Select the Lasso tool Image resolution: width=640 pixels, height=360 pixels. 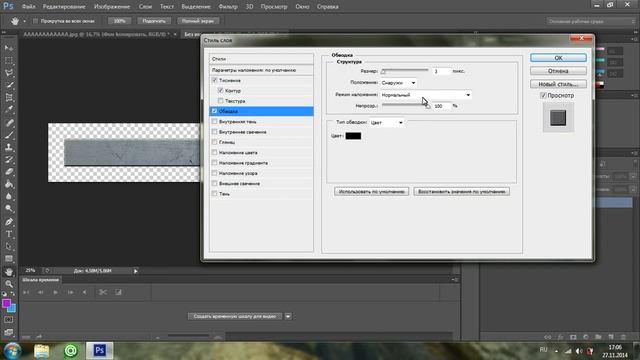click(x=9, y=73)
